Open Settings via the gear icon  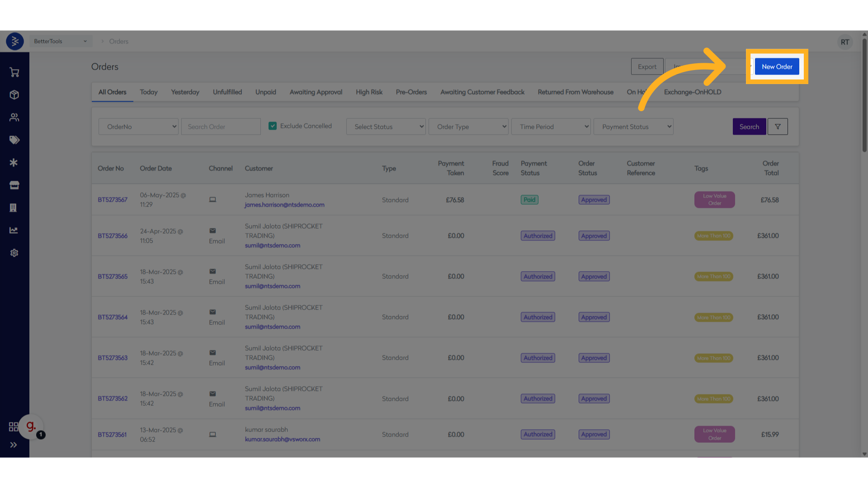[x=14, y=253]
